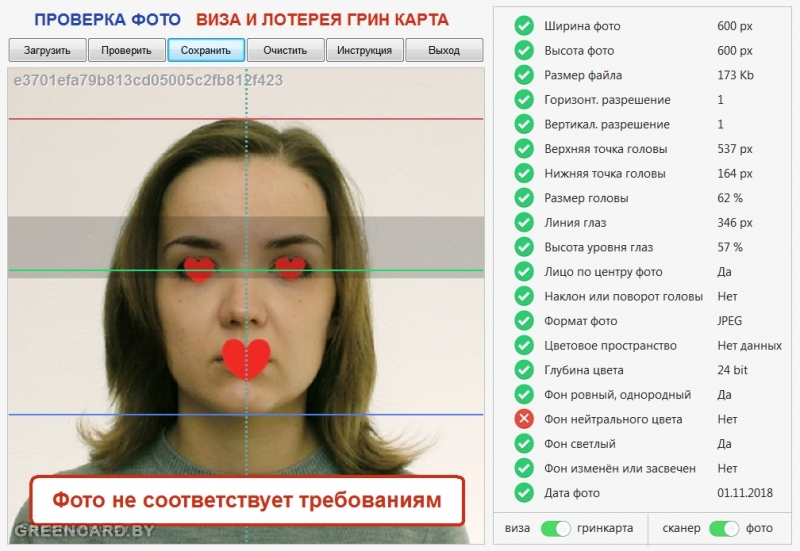Screen dimensions: 800x551
Task: Click check icon beside Дата фото
Action: pos(524,492)
